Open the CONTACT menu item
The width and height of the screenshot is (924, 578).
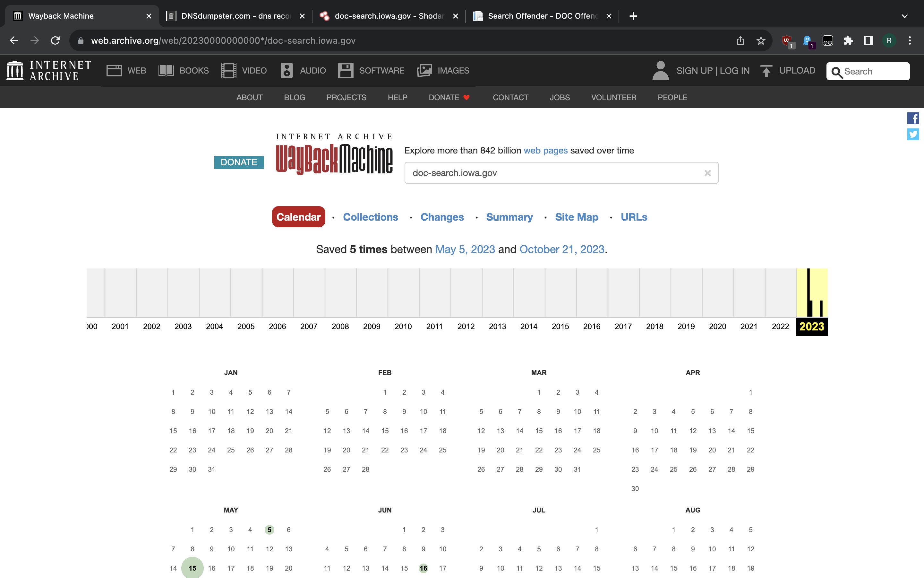point(510,98)
